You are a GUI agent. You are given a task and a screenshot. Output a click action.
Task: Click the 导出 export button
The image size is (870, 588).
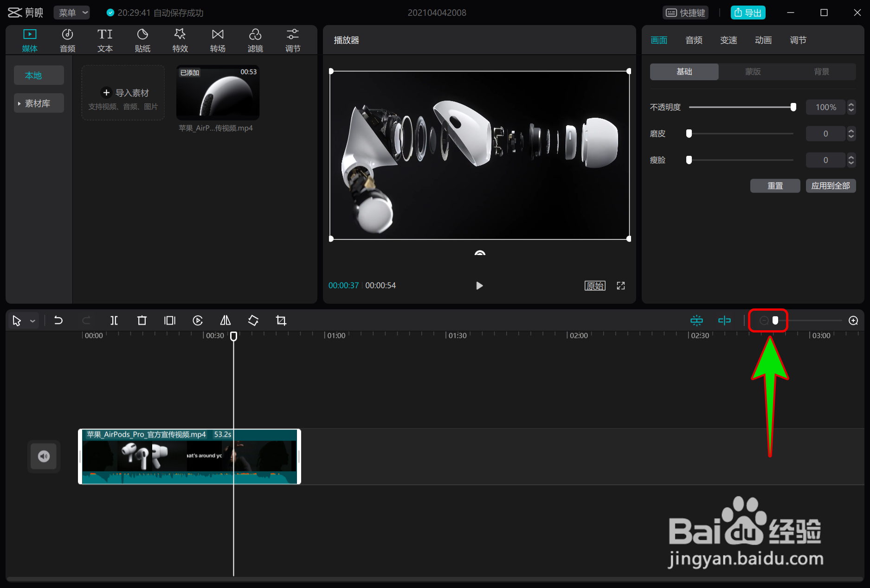(x=748, y=13)
